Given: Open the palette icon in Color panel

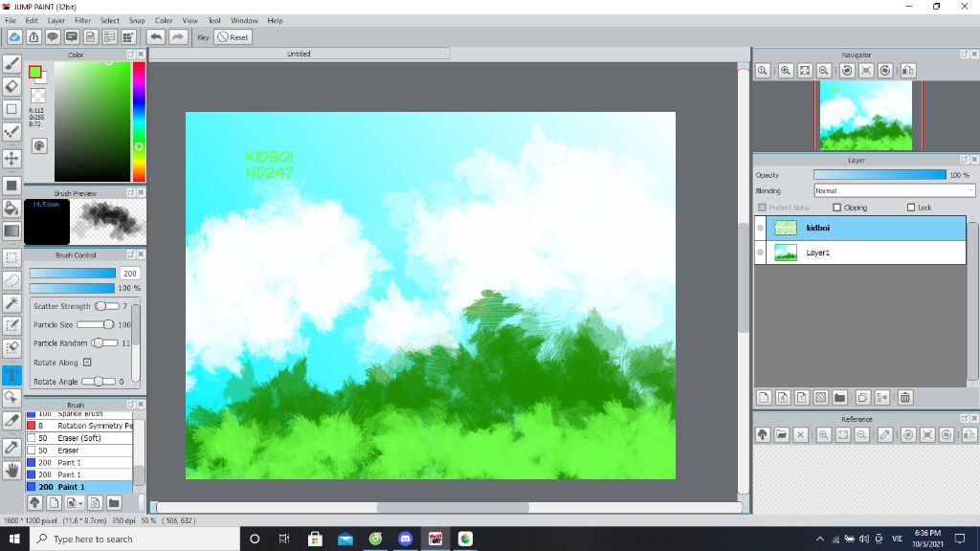Looking at the screenshot, I should (x=38, y=145).
